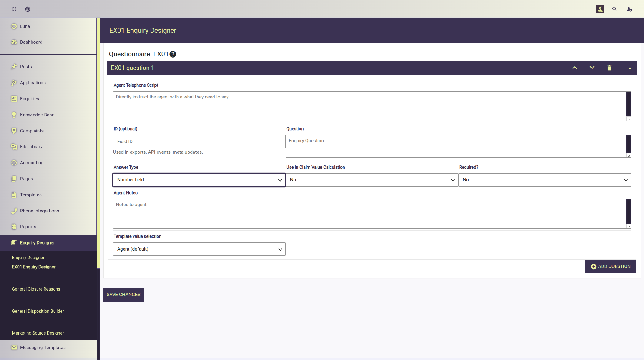The image size is (644, 360).
Task: Open General Closure Reasons link
Action: coord(36,289)
